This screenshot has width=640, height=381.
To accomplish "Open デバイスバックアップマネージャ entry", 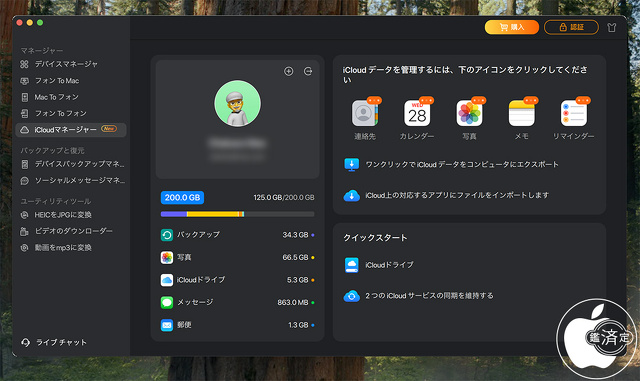I will [x=72, y=164].
